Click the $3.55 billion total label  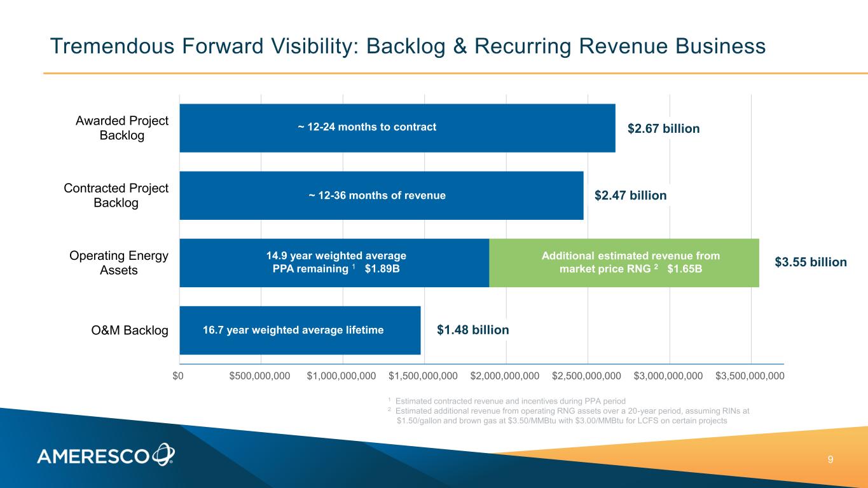pos(811,262)
